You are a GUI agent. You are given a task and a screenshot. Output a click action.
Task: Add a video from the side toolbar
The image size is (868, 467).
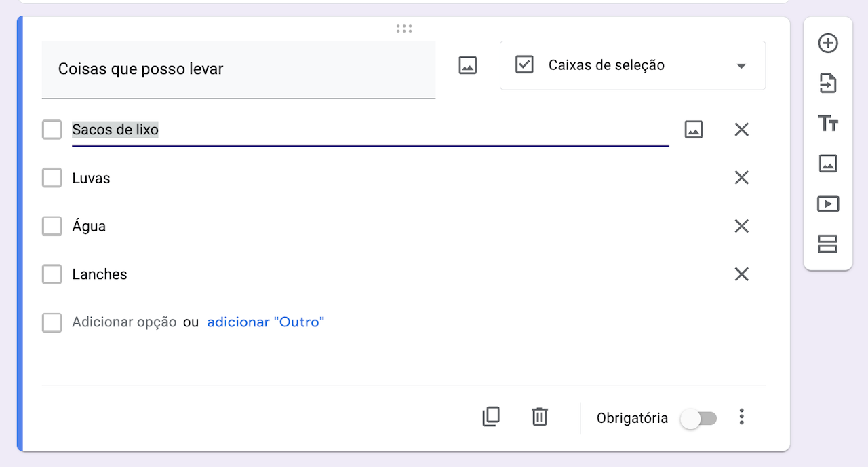(828, 204)
